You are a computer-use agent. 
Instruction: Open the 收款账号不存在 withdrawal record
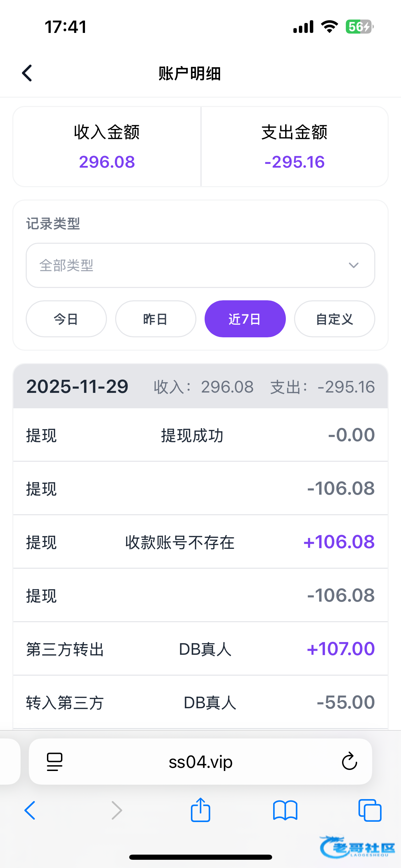200,542
